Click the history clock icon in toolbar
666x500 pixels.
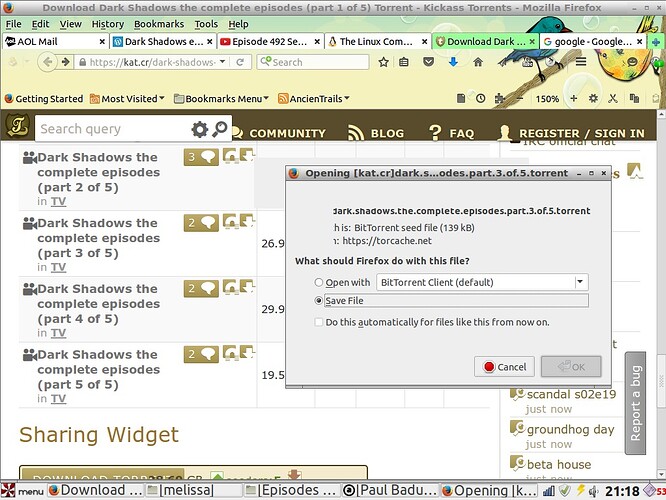pyautogui.click(x=480, y=99)
